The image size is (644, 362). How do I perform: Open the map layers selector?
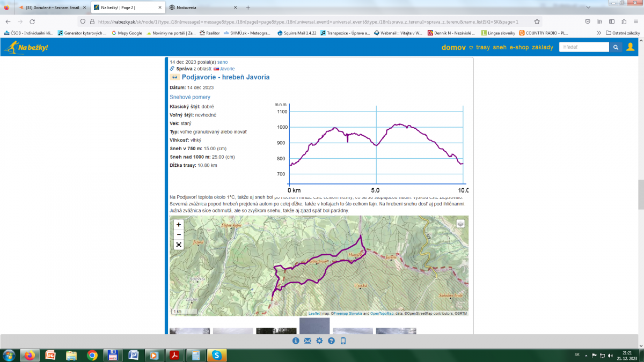click(460, 224)
